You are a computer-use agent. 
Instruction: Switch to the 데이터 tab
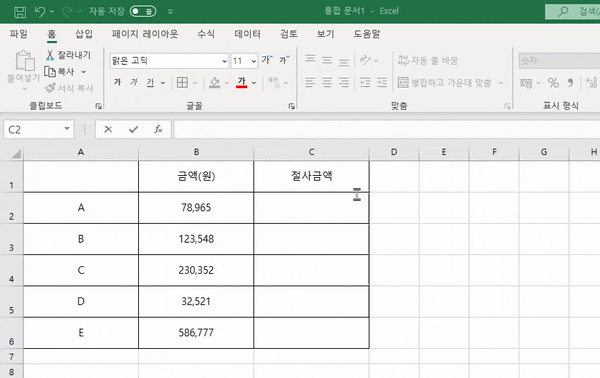(248, 34)
